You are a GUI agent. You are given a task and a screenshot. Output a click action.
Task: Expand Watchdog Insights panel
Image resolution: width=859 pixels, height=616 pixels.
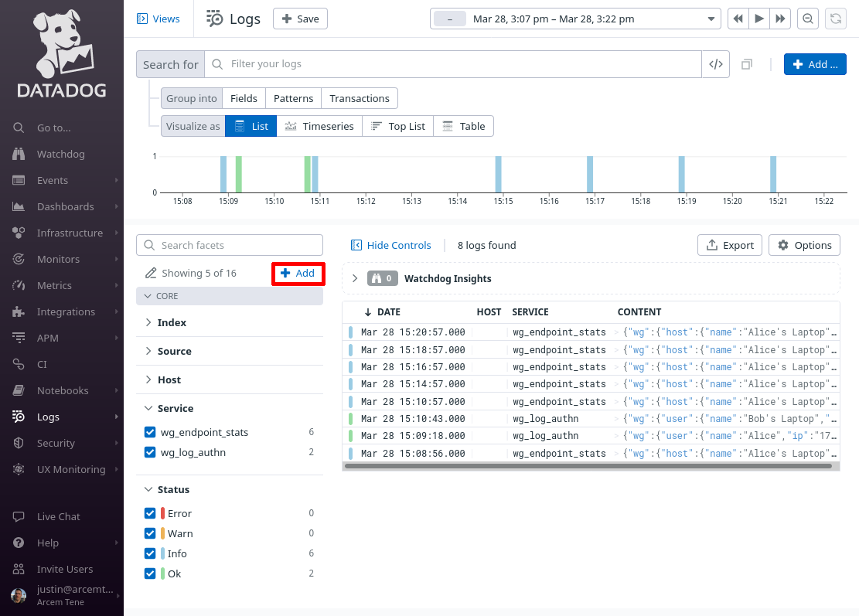355,279
